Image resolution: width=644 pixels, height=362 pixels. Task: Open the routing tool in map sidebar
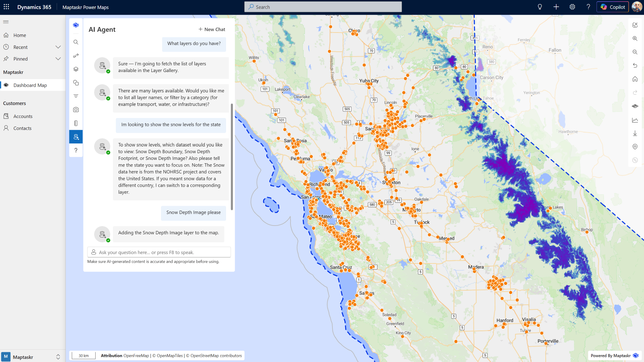coord(76,56)
